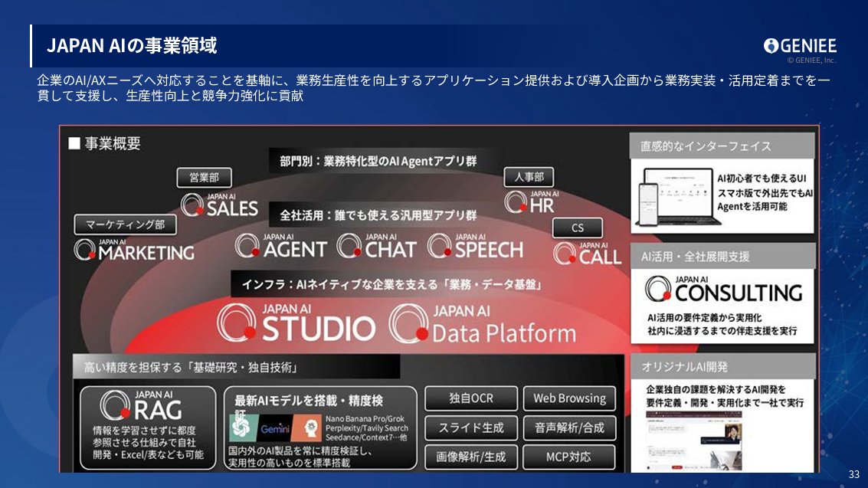Click the ChatGPT model icon

pos(242,427)
